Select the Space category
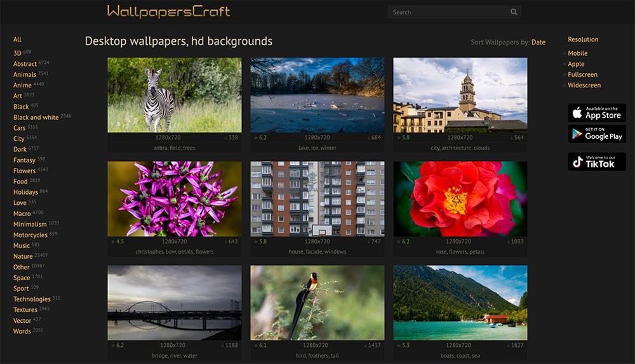635x364 pixels. click(22, 278)
